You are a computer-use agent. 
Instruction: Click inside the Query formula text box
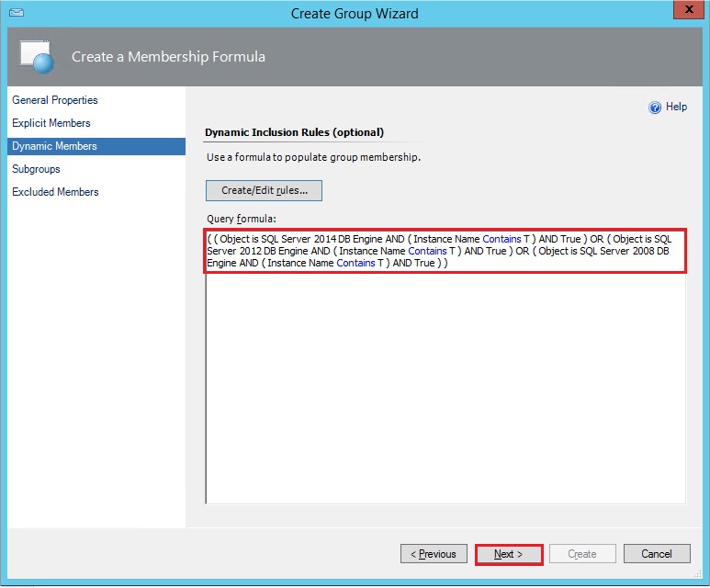pos(445,366)
